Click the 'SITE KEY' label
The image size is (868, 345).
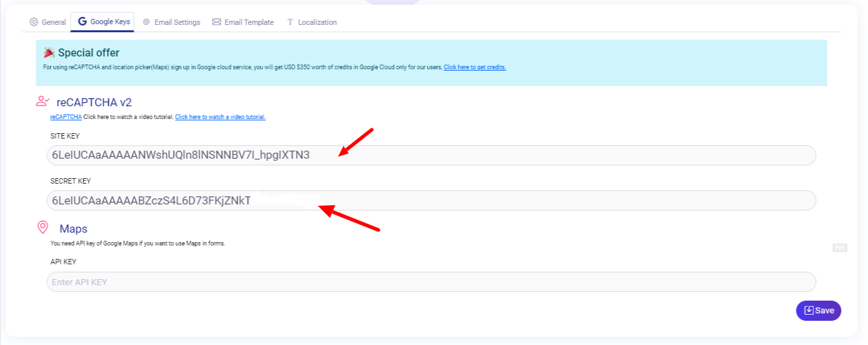tap(65, 136)
